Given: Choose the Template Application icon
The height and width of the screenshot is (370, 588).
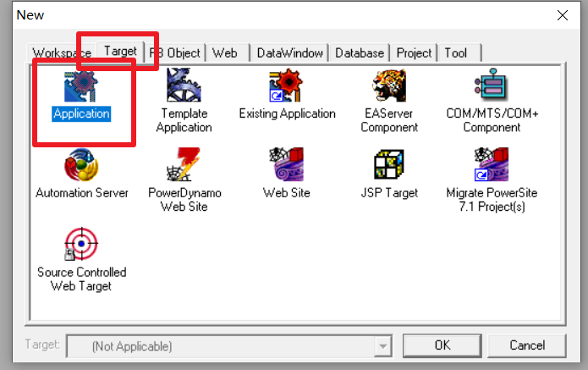Looking at the screenshot, I should pos(184,85).
